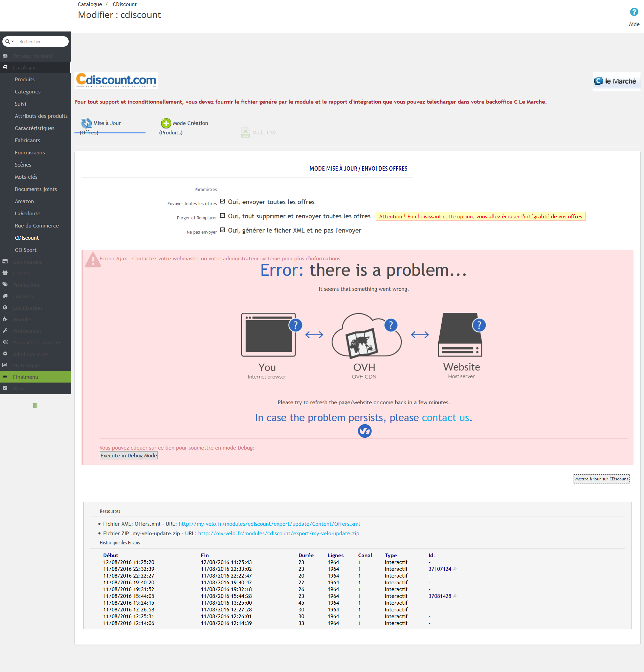Click the magnifier icon beside ID 37081428
644x672 pixels.
click(x=455, y=596)
